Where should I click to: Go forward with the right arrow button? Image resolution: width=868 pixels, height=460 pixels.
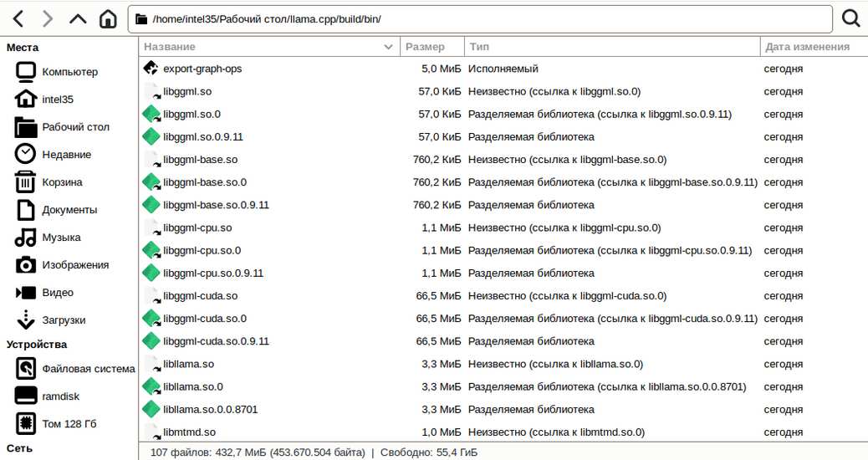[x=49, y=19]
